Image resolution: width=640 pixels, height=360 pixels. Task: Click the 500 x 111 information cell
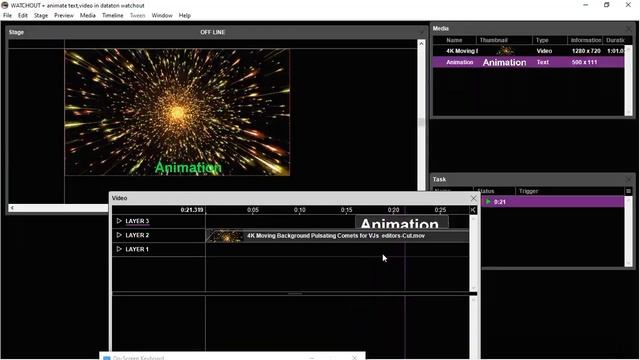pos(584,62)
